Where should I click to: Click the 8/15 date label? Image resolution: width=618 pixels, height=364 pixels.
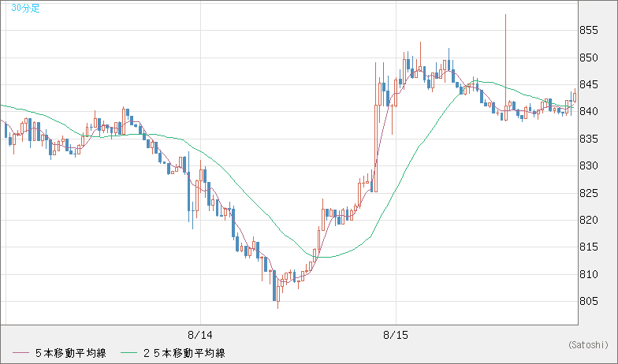coord(396,336)
